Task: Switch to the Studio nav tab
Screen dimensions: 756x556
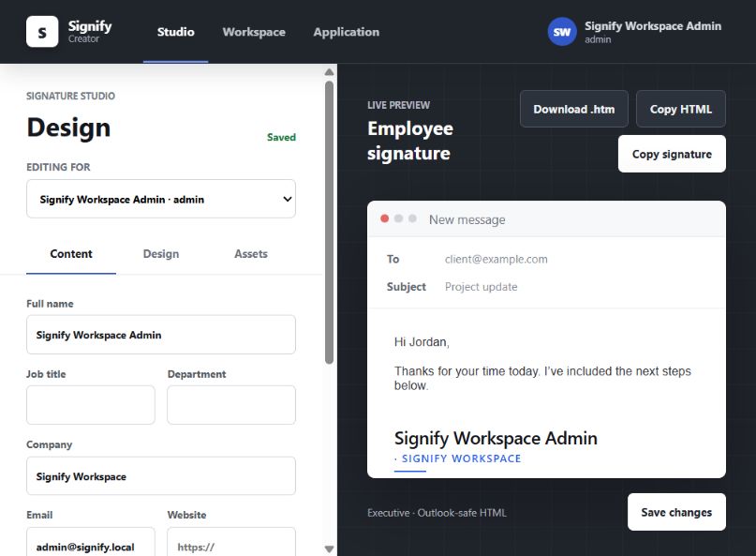Action: [x=175, y=32]
